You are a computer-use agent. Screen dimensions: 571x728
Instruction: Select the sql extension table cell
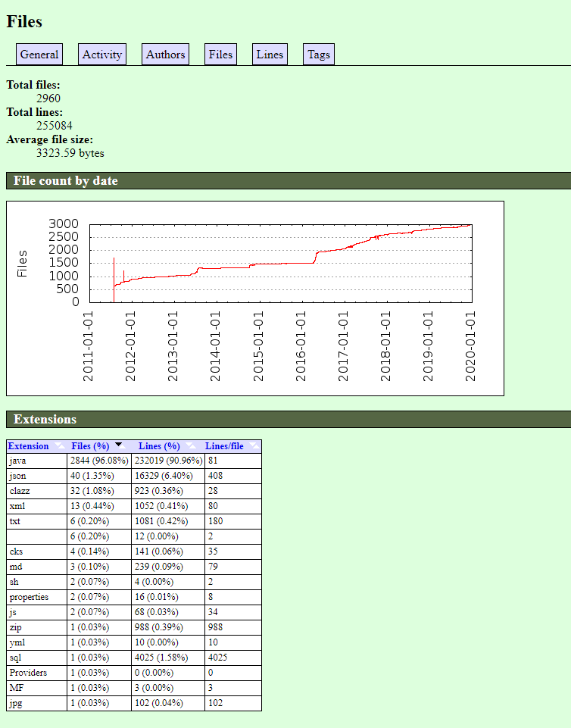click(x=36, y=658)
